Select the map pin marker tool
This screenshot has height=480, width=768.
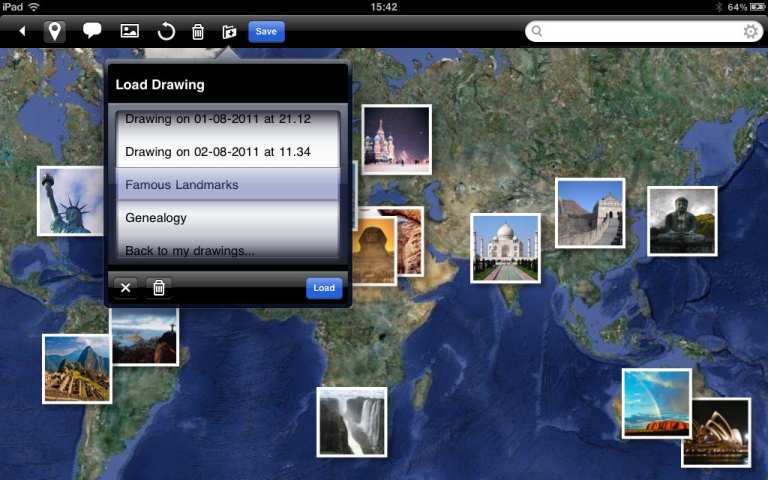click(54, 31)
